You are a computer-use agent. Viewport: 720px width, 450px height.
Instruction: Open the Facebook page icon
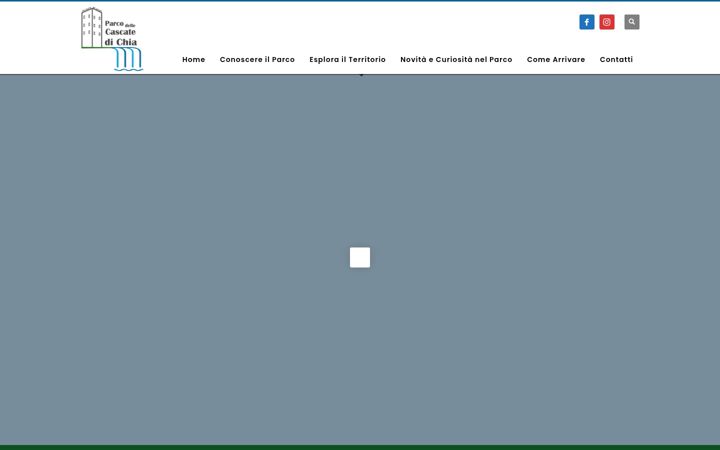tap(586, 22)
